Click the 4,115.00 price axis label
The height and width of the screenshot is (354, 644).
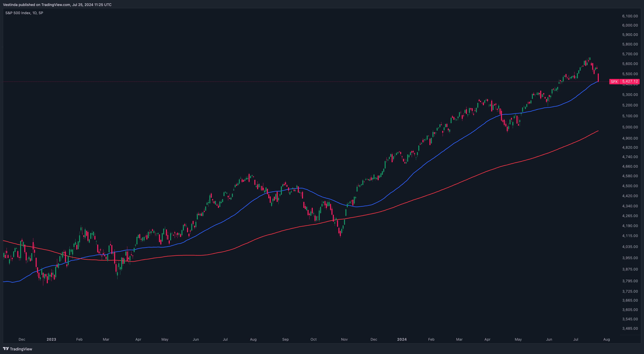pyautogui.click(x=630, y=236)
